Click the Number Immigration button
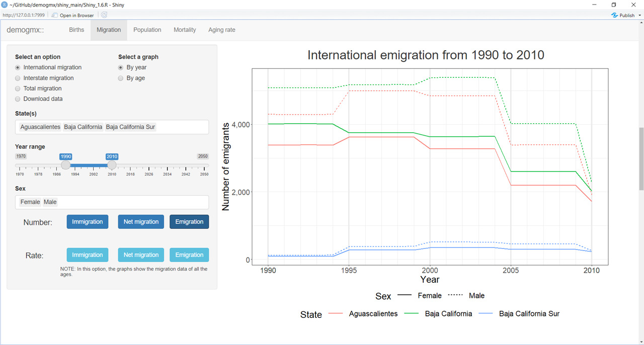The width and height of the screenshot is (644, 345). point(87,222)
